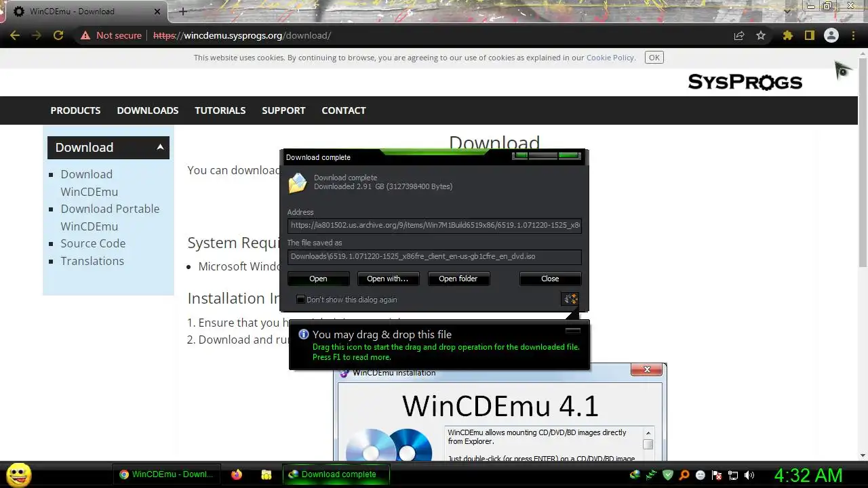The image size is (868, 488).
Task: Click the Address field in download dialog
Action: (x=434, y=225)
